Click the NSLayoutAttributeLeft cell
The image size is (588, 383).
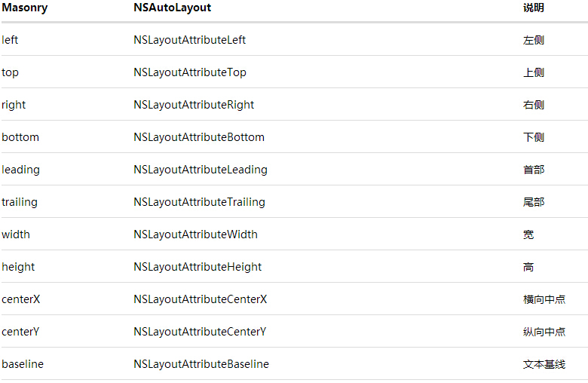(x=189, y=40)
